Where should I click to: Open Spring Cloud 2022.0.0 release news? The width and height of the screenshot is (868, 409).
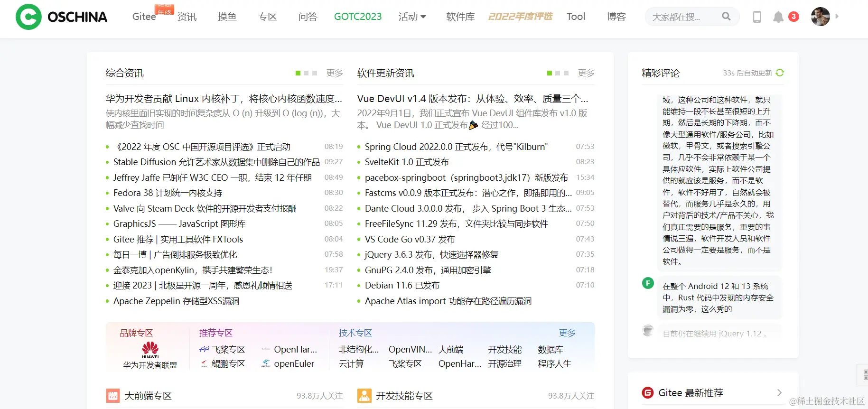456,147
